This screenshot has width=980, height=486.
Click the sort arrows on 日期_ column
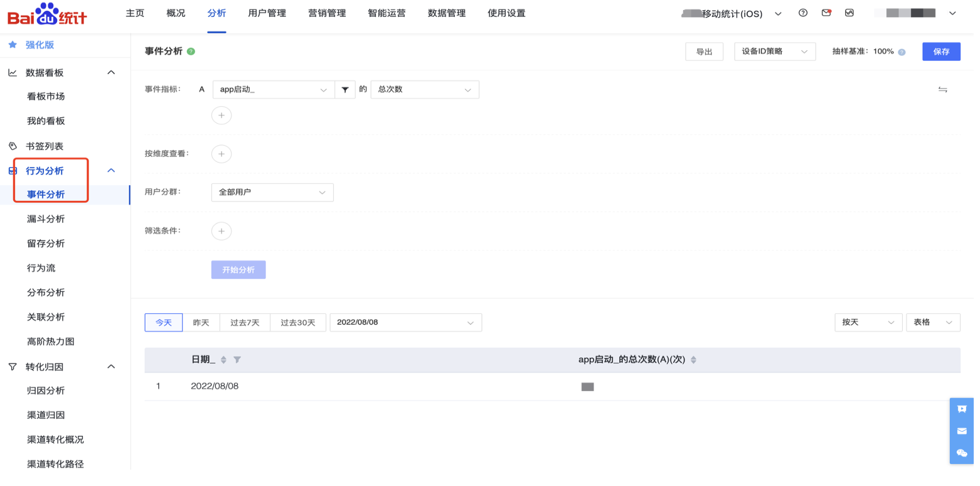click(224, 360)
